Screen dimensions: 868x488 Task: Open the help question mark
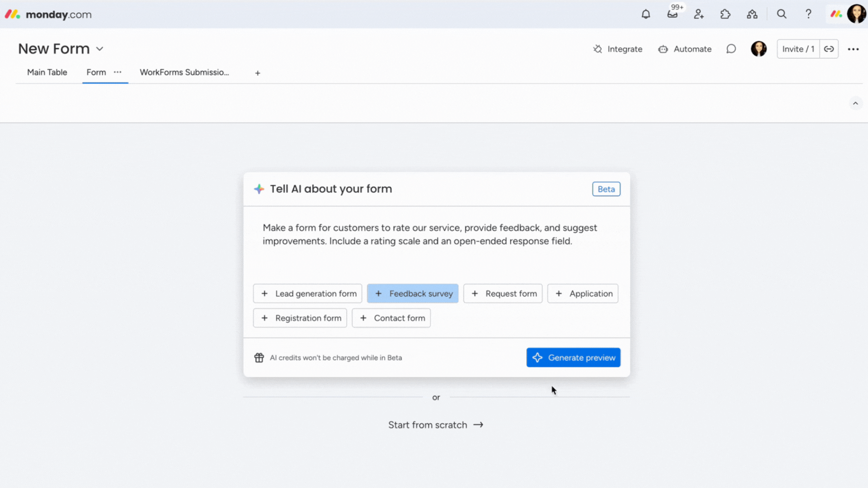[x=808, y=14]
